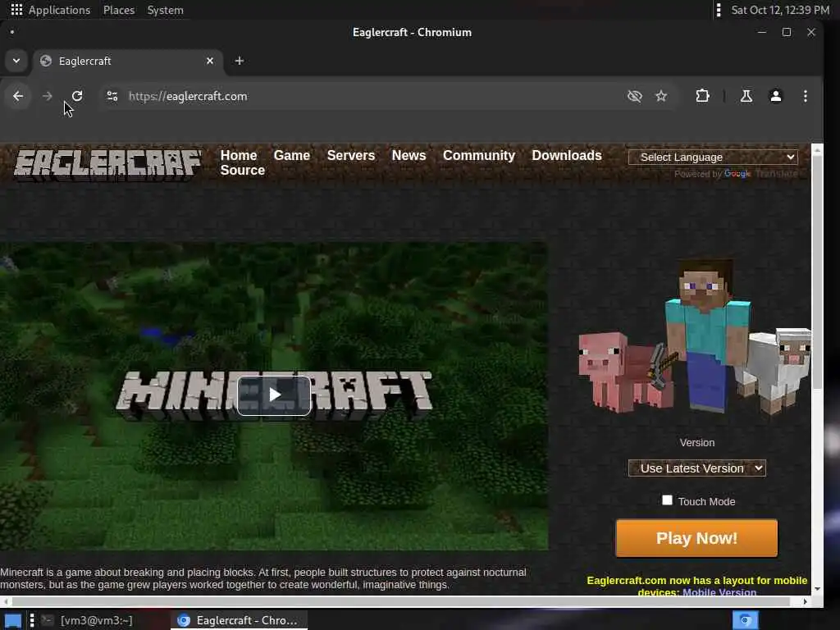Screen dimensions: 840x630
Task: Click the crossed-out eye tracking icon
Action: click(634, 96)
